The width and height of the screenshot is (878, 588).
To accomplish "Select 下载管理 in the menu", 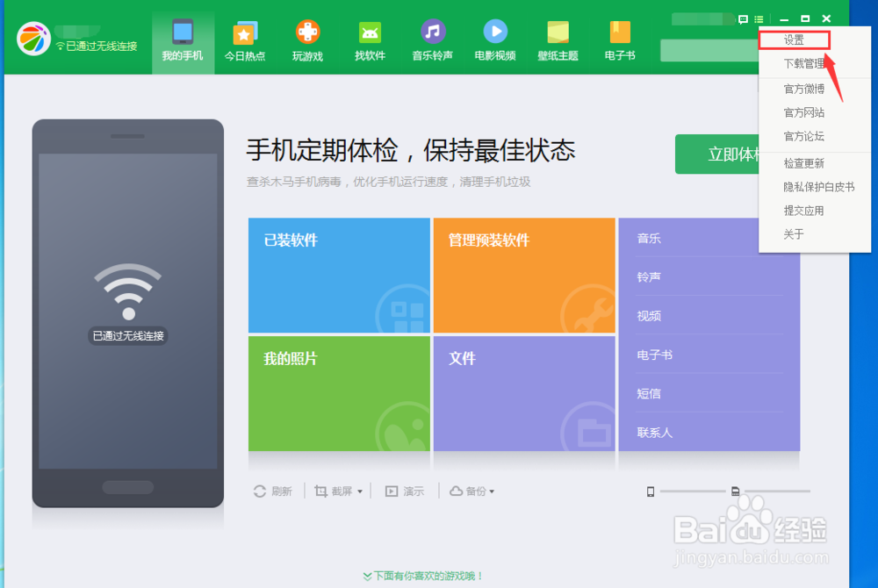I will coord(815,64).
